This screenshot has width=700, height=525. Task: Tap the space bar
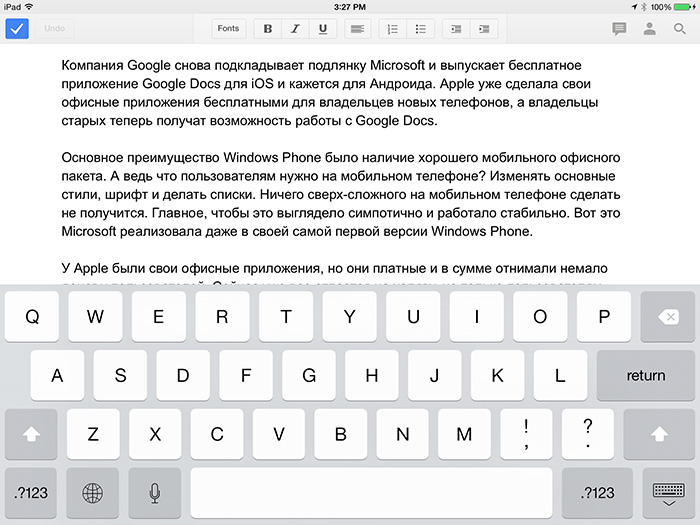click(x=371, y=493)
